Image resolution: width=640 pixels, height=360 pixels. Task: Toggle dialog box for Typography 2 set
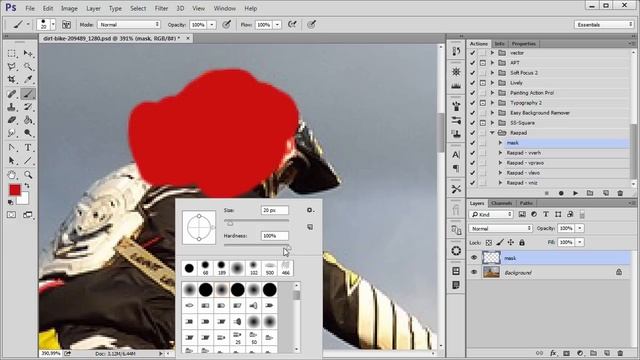pyautogui.click(x=482, y=103)
